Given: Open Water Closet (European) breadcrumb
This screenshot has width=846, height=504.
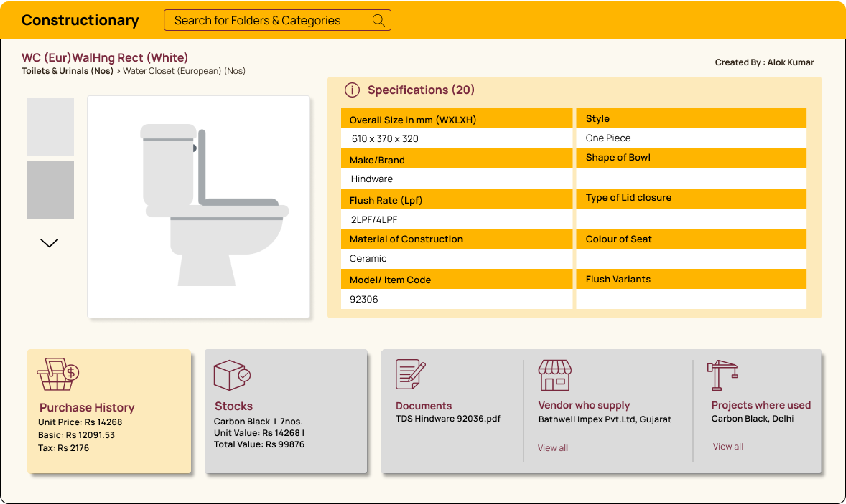Looking at the screenshot, I should click(x=184, y=71).
